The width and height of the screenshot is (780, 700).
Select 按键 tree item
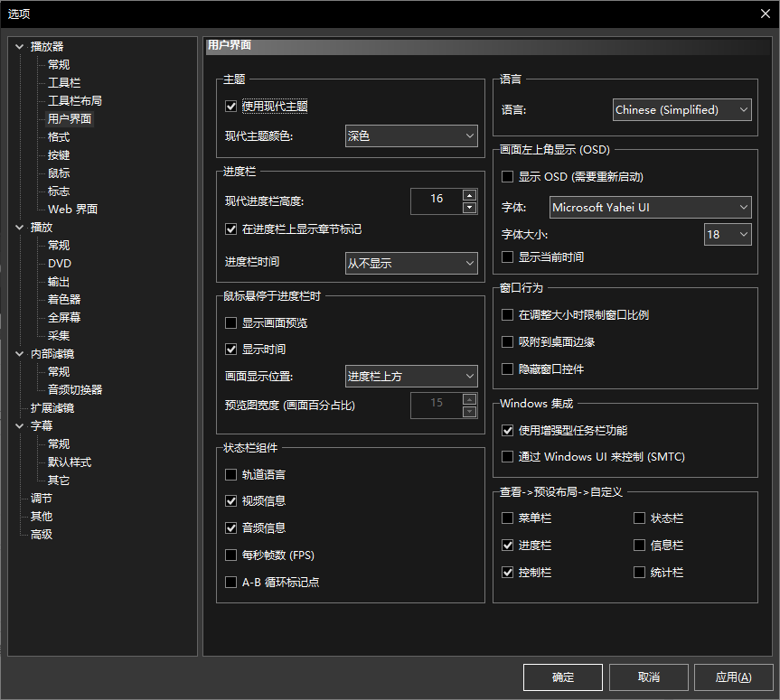(59, 155)
